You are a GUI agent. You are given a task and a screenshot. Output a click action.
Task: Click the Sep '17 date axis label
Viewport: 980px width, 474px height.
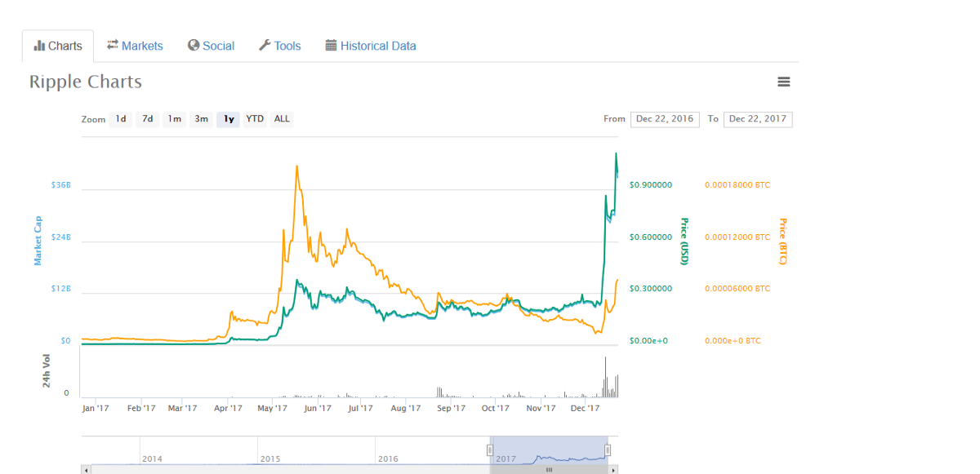pyautogui.click(x=451, y=408)
